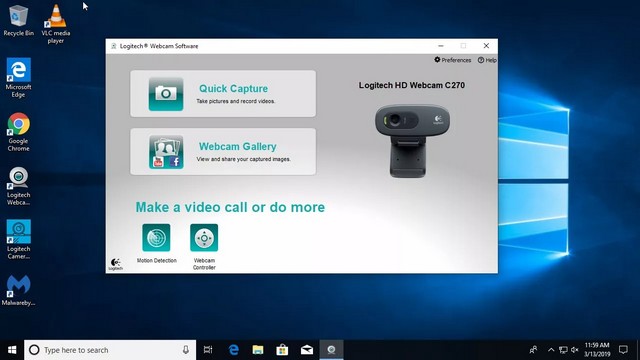Click Logitech window title bar icon

(x=113, y=46)
